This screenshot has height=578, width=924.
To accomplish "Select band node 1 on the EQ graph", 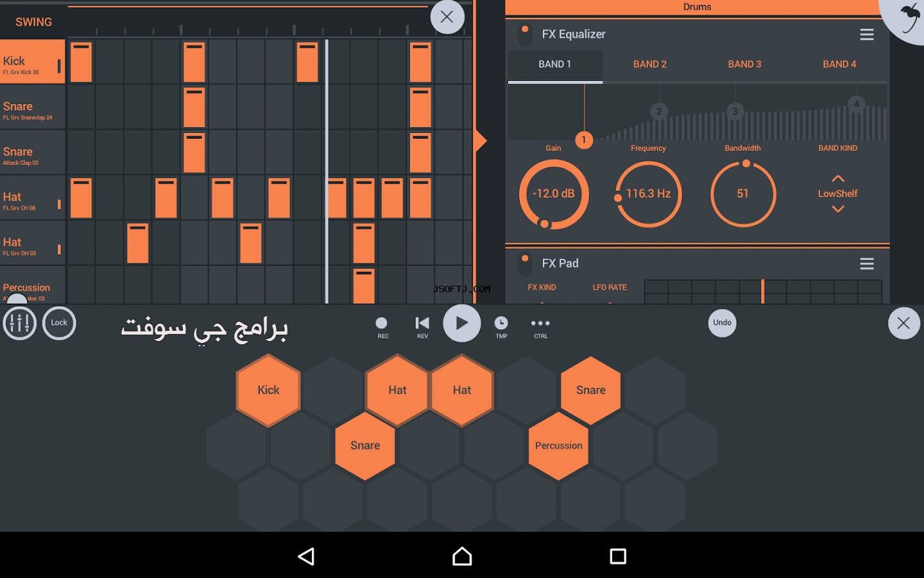I will click(x=584, y=139).
